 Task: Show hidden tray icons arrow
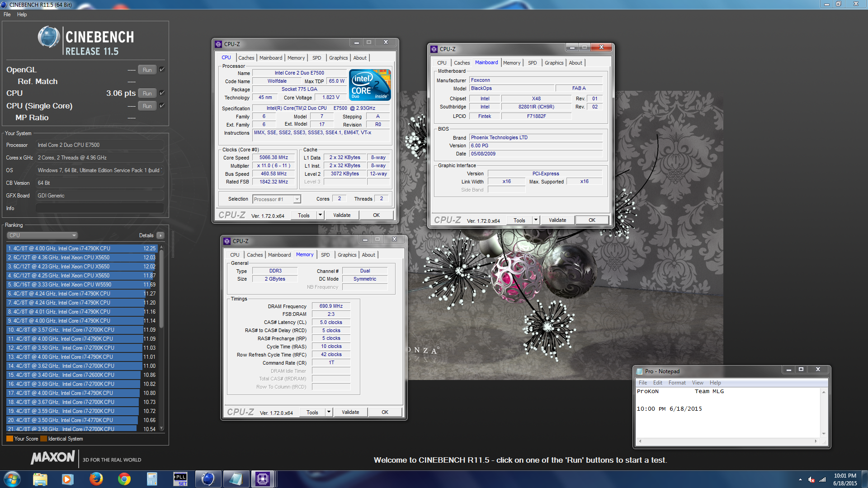point(800,479)
